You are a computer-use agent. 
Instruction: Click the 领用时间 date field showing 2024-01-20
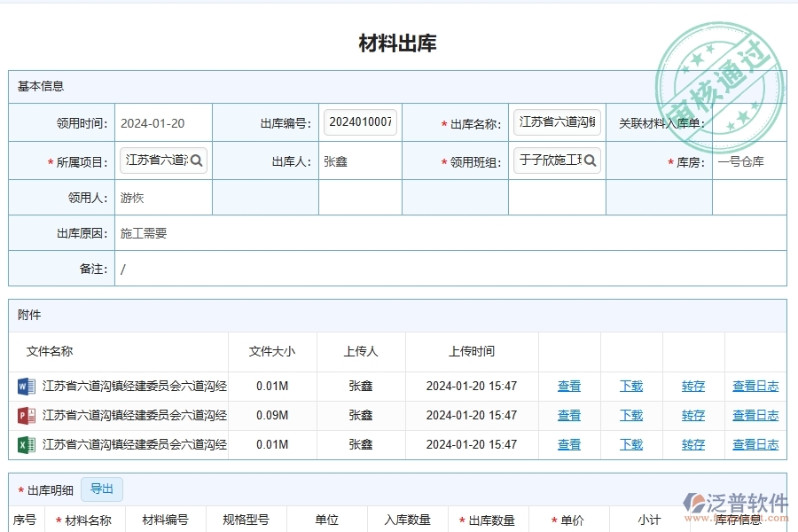tap(163, 122)
